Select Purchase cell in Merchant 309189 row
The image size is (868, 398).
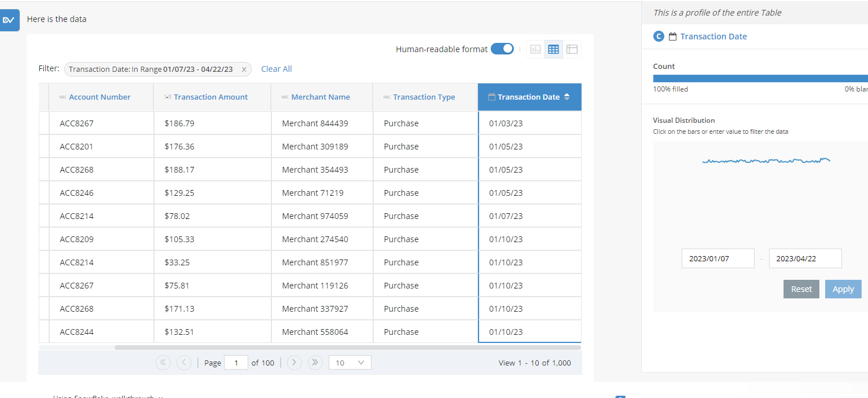[x=425, y=147]
